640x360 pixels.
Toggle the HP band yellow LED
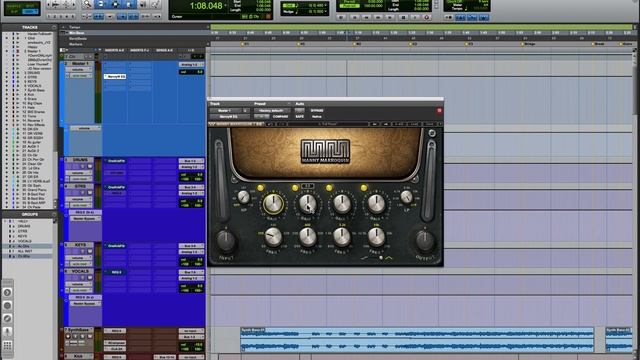point(260,188)
